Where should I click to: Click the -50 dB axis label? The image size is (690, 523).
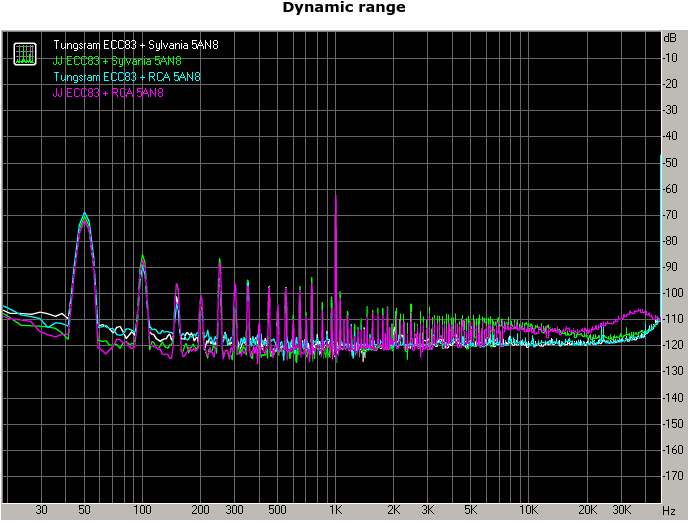click(671, 162)
